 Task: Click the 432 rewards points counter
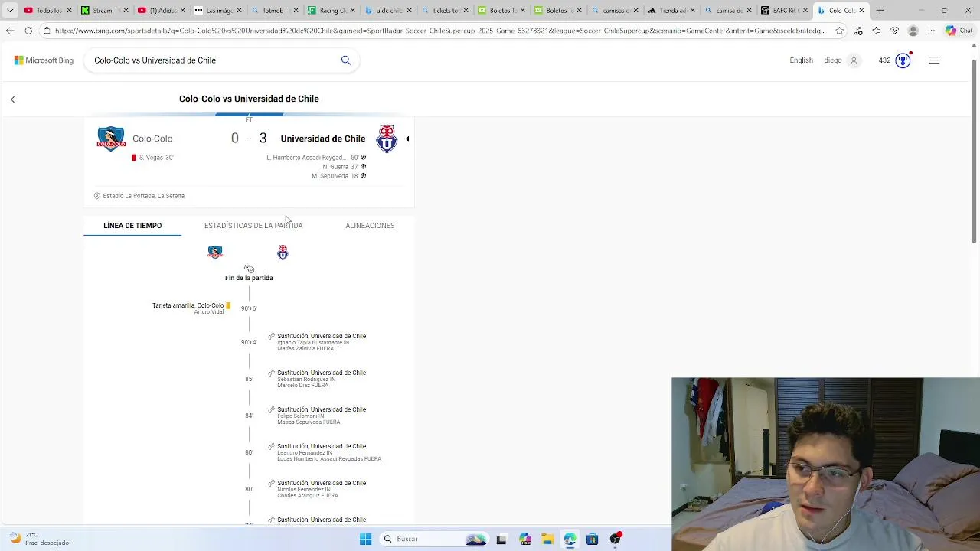[x=884, y=60]
